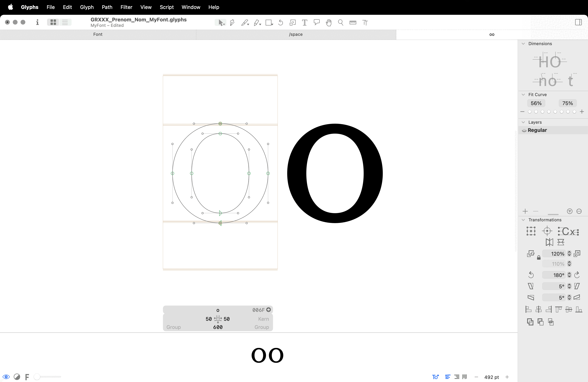Switch to the /space tab
588x382 pixels.
coord(296,34)
